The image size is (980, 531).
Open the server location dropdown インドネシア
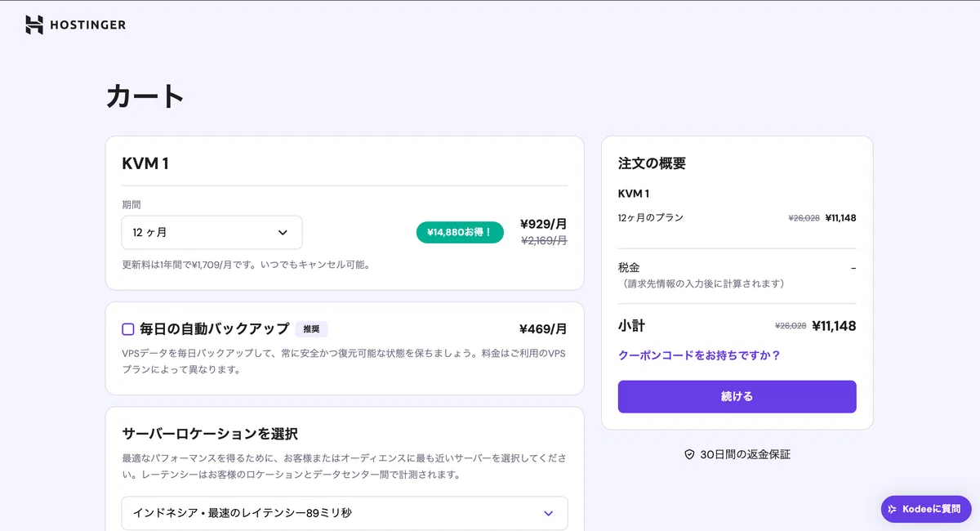[x=345, y=513]
